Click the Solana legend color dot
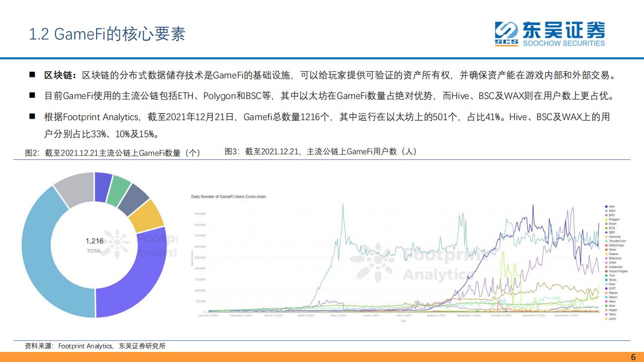This screenshot has height=362, width=644. point(606,254)
